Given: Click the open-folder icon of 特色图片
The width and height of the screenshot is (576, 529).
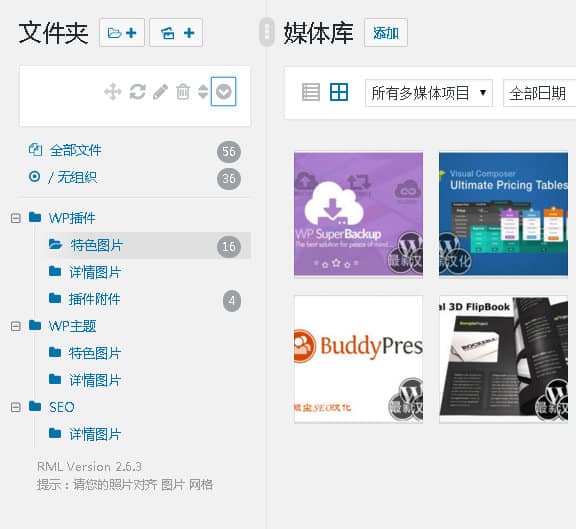Looking at the screenshot, I should (55, 244).
